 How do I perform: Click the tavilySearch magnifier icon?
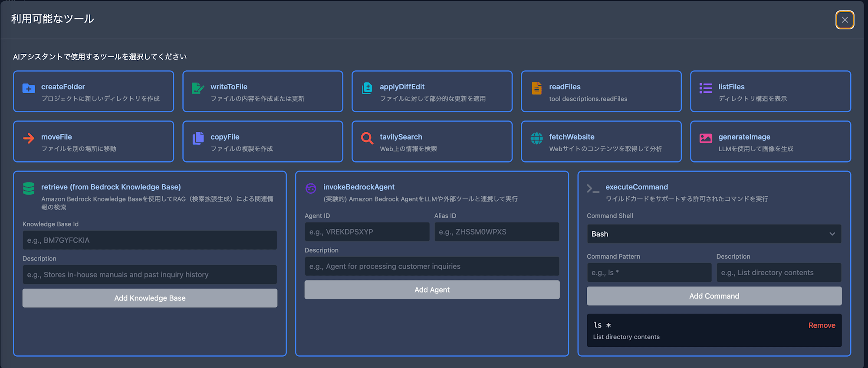[367, 138]
